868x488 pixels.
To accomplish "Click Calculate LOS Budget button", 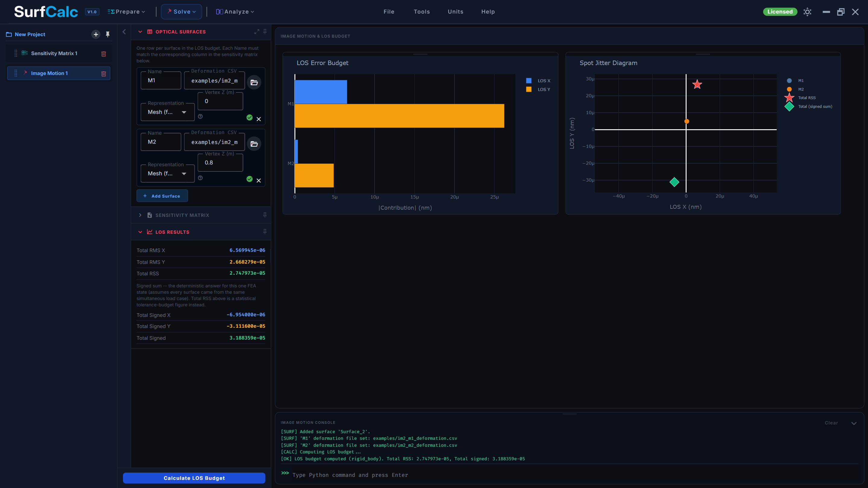I will pos(194,478).
